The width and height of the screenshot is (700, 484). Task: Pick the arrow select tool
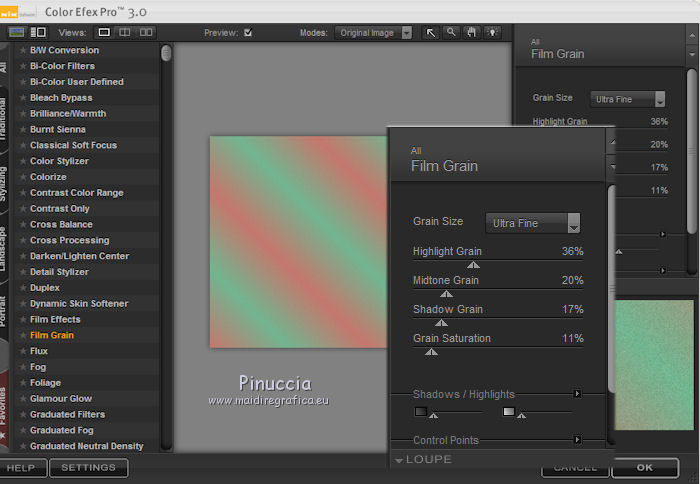point(430,33)
